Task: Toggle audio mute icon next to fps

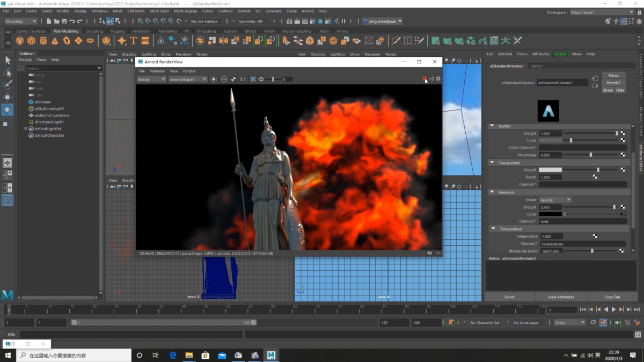Action: click(618, 322)
